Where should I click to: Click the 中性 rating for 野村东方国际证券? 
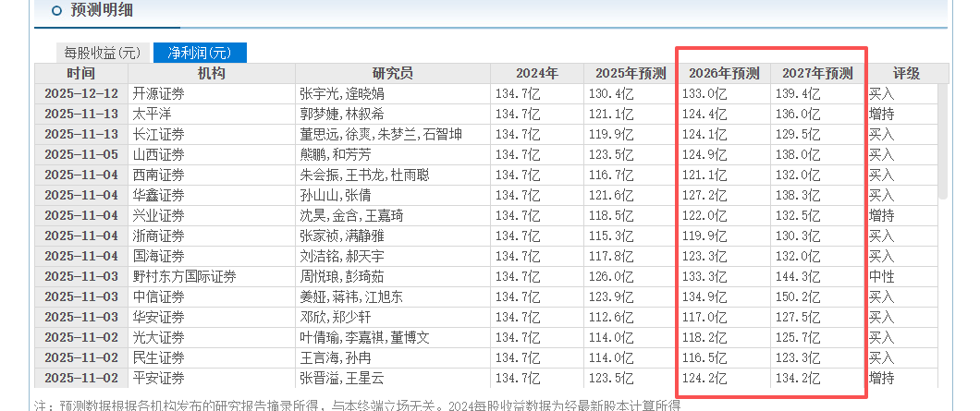[x=882, y=277]
